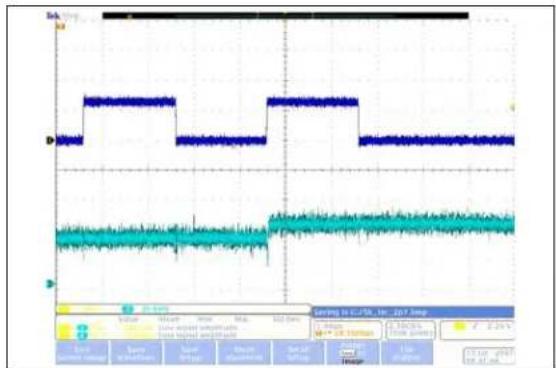556x368 pixels.
Task: Click the sample rate and record length readout
Action: tap(411, 330)
